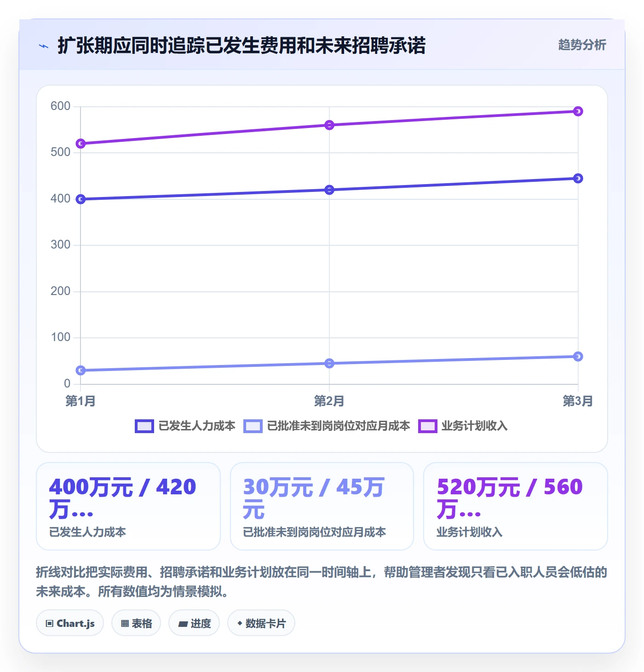Click the 第1月 x-axis label

click(x=80, y=401)
